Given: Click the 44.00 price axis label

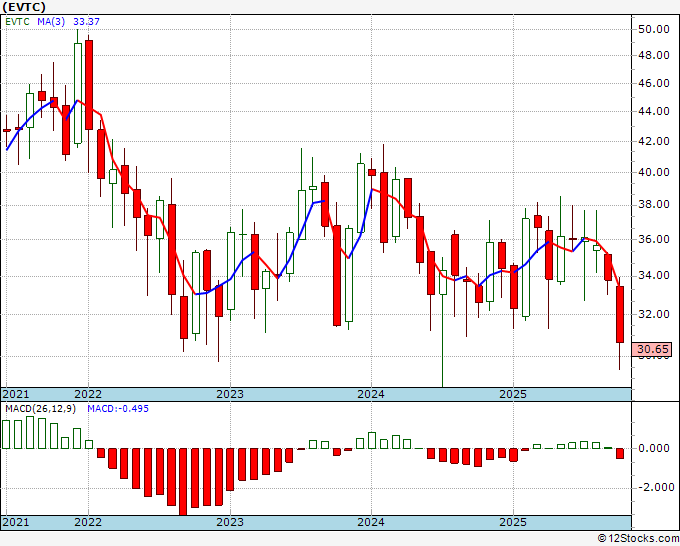Looking at the screenshot, I should [x=654, y=111].
